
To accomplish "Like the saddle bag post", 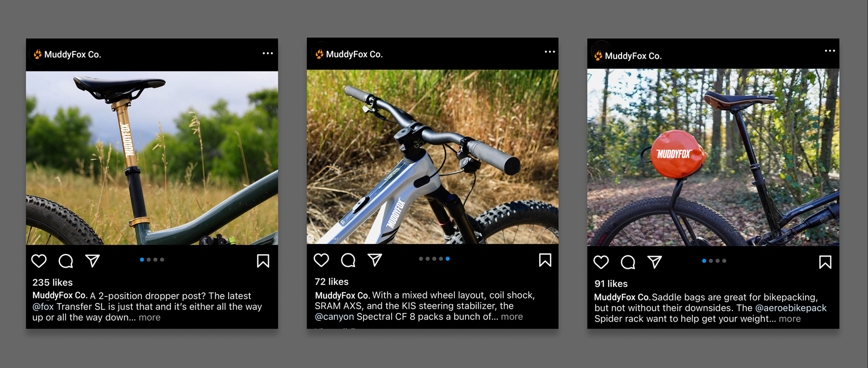I will point(601,262).
